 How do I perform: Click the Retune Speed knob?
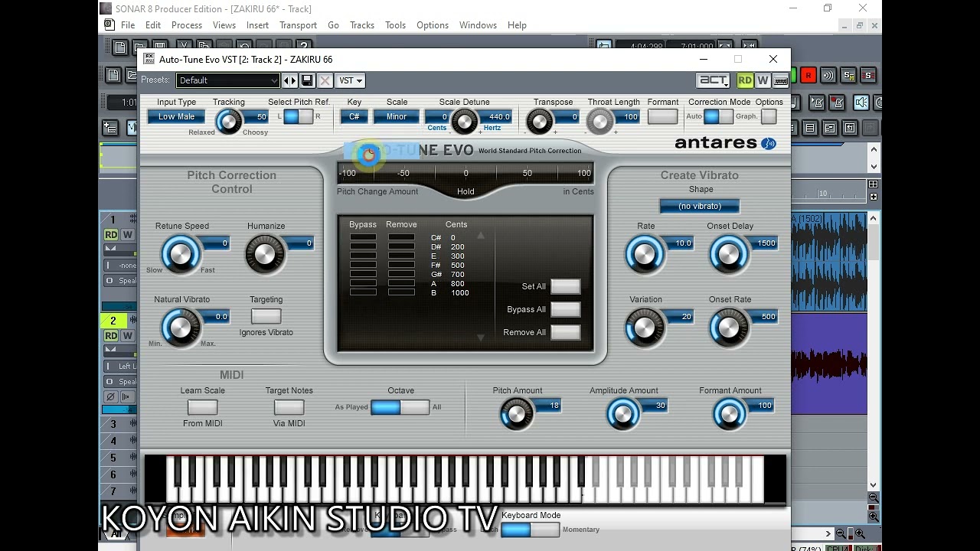(181, 254)
